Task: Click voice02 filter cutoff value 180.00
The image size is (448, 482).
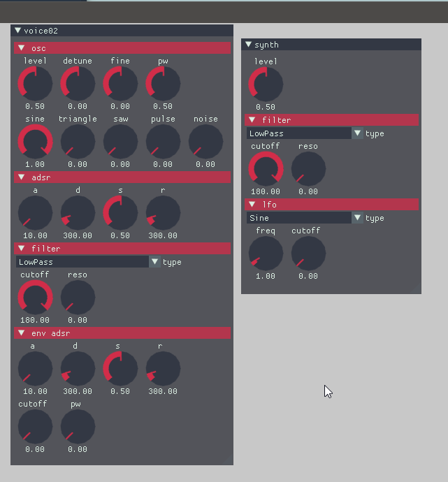Action: (x=35, y=321)
